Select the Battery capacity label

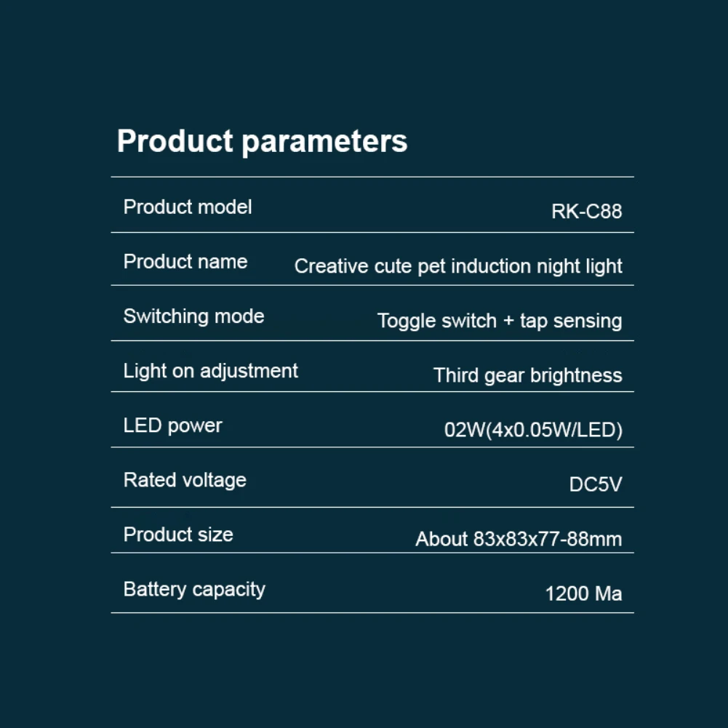click(x=194, y=590)
